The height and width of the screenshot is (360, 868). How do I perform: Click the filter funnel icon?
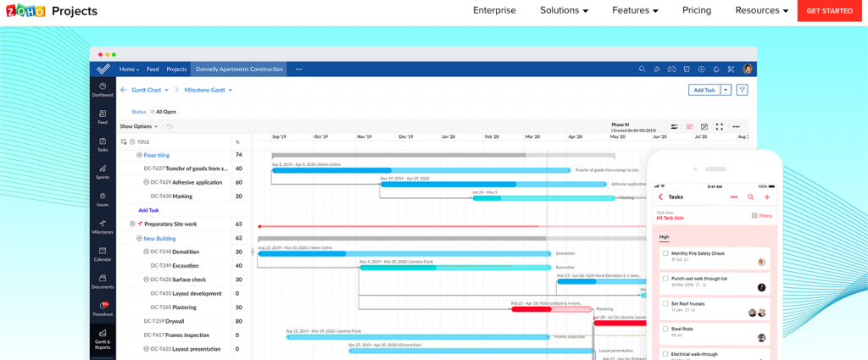(743, 90)
